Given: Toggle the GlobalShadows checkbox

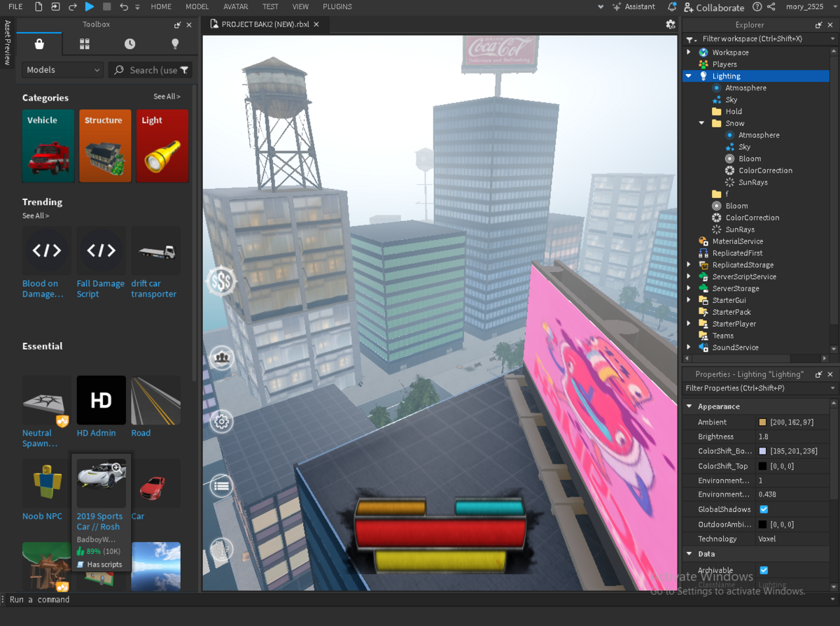Looking at the screenshot, I should coord(764,509).
